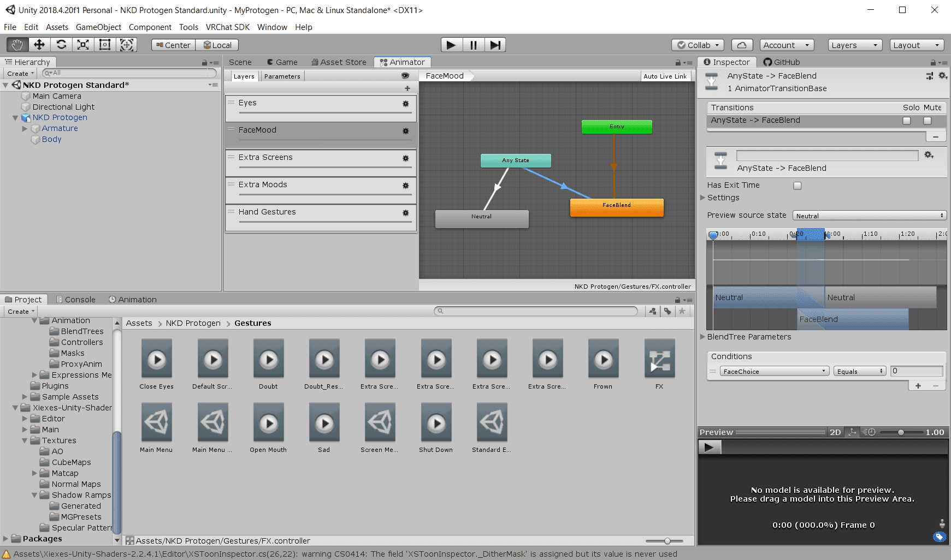
Task: Select the Move tool
Action: coord(39,45)
